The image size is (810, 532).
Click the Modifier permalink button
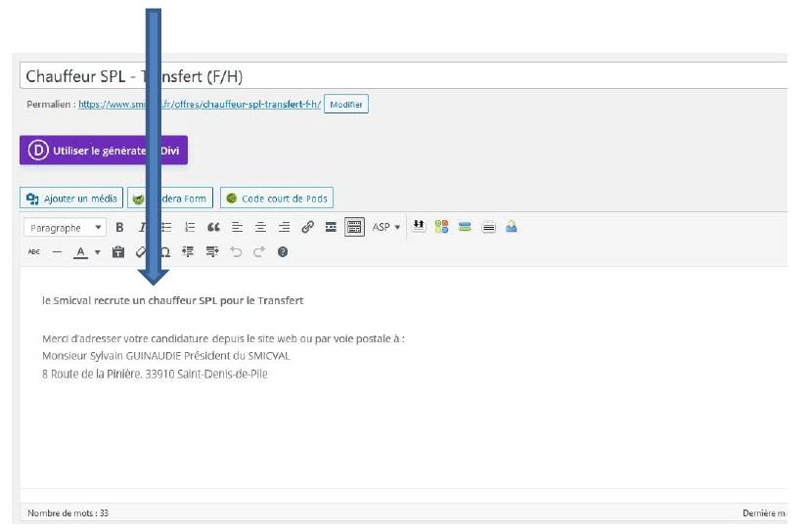coord(346,105)
